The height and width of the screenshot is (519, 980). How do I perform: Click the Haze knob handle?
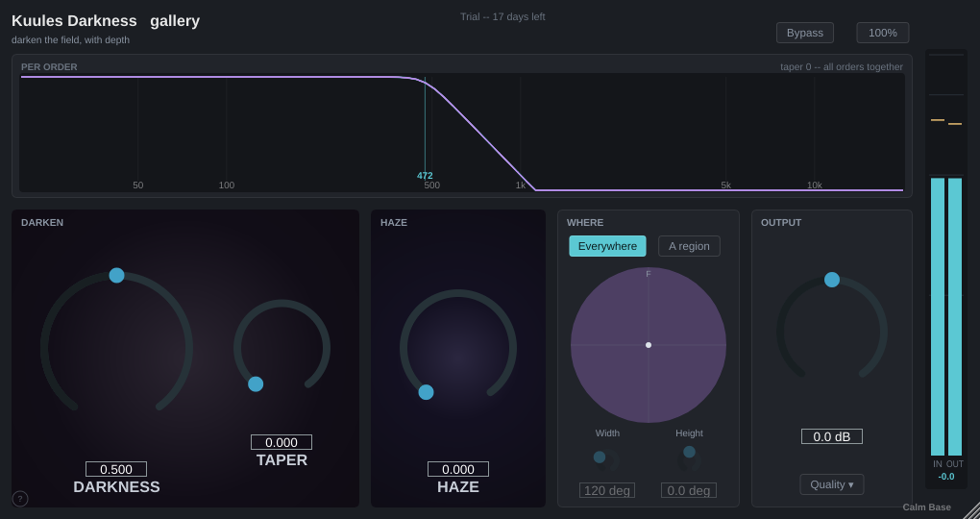pos(427,392)
